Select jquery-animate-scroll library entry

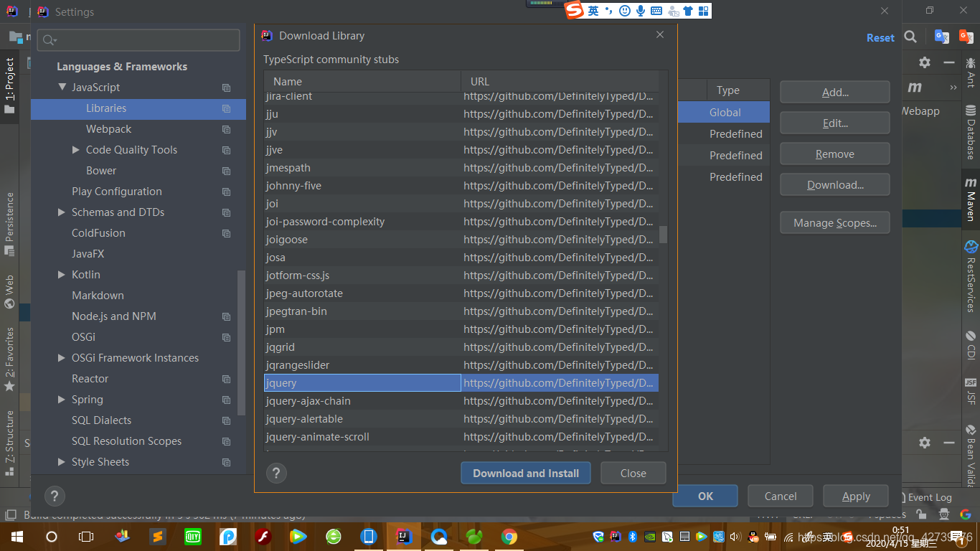[x=461, y=437]
